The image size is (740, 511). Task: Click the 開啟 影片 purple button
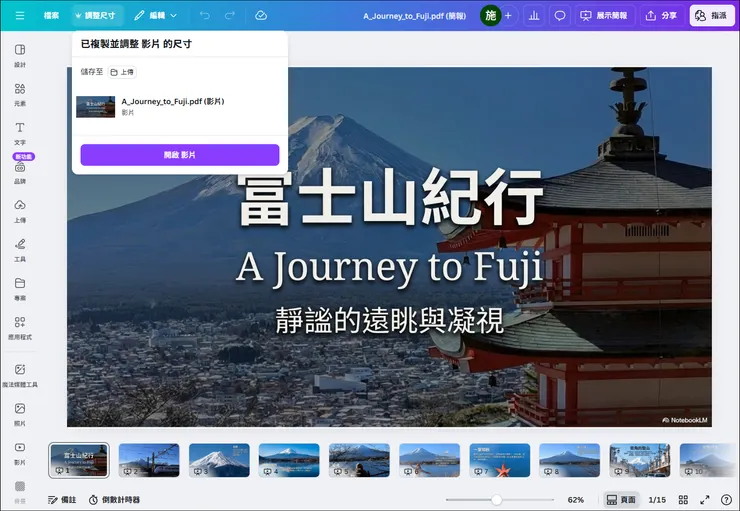(180, 155)
